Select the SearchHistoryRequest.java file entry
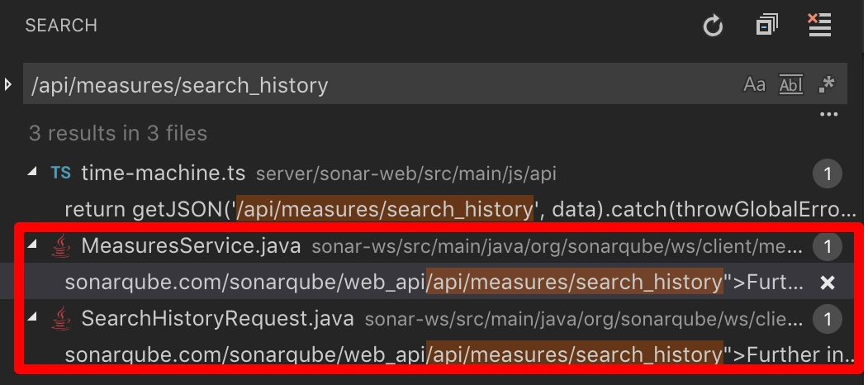Screen dimensions: 868x385 pyautogui.click(x=217, y=319)
